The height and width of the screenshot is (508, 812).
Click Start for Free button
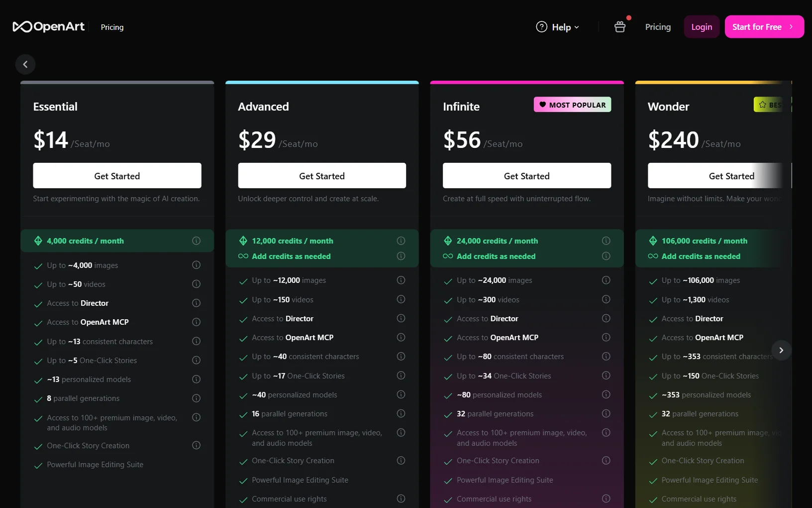coord(764,27)
